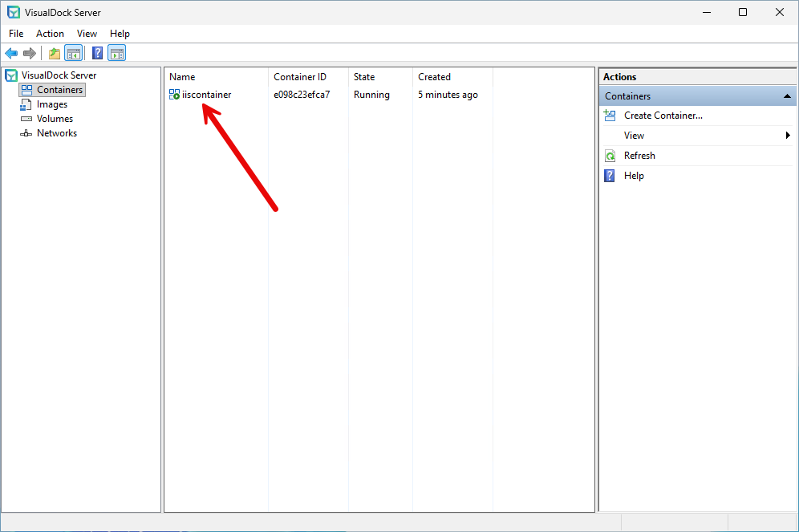Click the blue Back arrow toolbar icon

click(11, 53)
